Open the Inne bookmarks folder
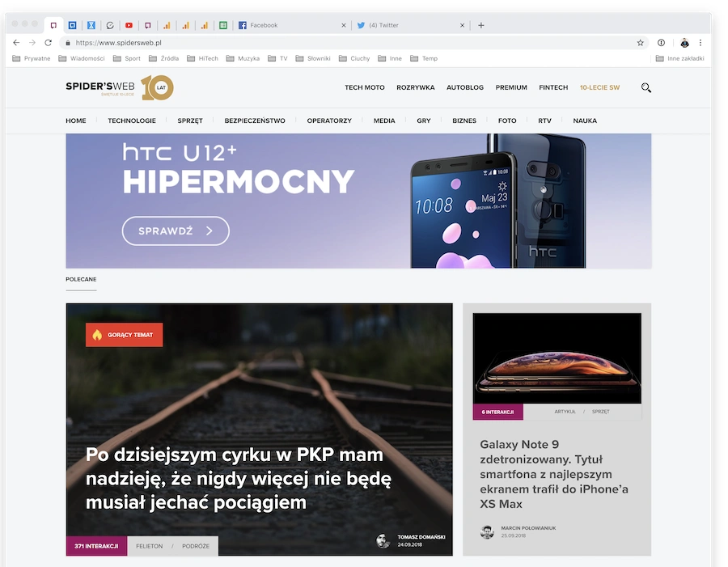 pos(390,58)
